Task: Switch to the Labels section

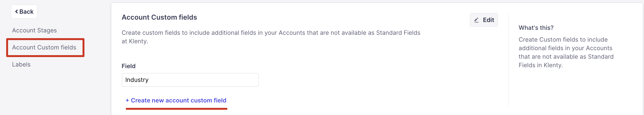Action: click(21, 64)
